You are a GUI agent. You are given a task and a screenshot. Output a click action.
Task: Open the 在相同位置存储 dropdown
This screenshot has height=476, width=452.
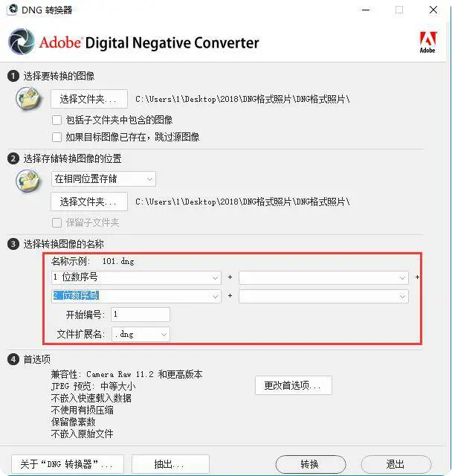(x=103, y=178)
